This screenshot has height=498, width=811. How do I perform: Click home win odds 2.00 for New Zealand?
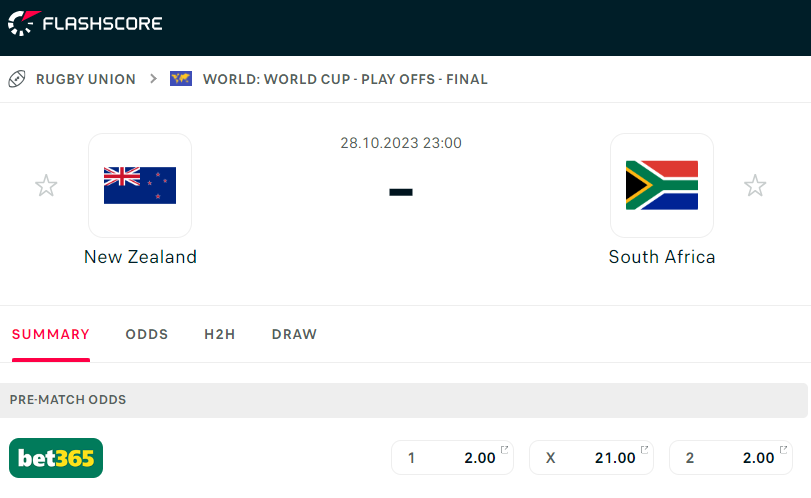tap(452, 458)
